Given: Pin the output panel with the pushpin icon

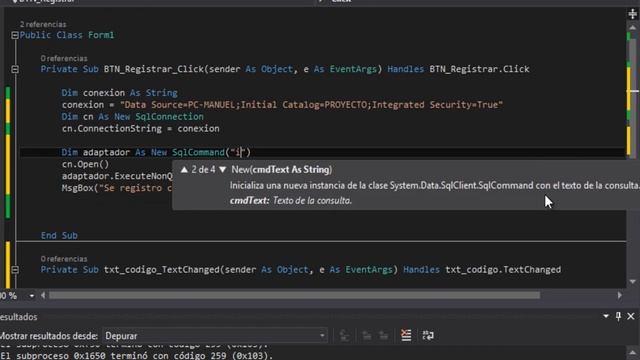Looking at the screenshot, I should [618, 316].
